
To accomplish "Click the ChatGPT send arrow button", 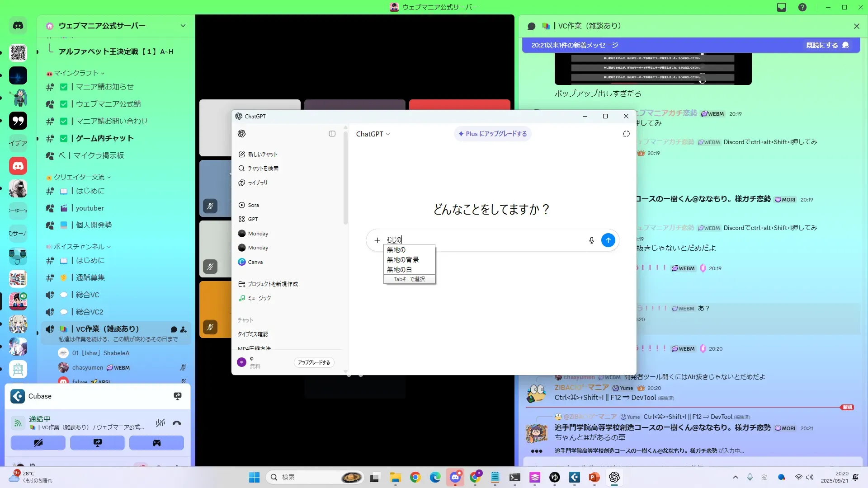I will coord(608,240).
